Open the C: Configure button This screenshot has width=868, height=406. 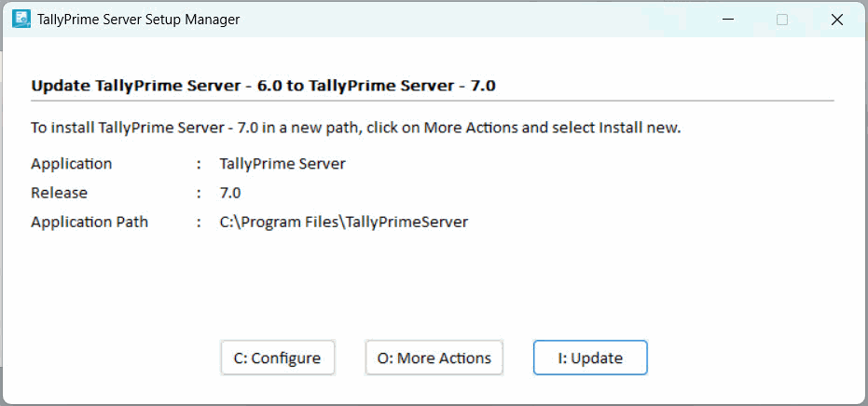tap(277, 358)
